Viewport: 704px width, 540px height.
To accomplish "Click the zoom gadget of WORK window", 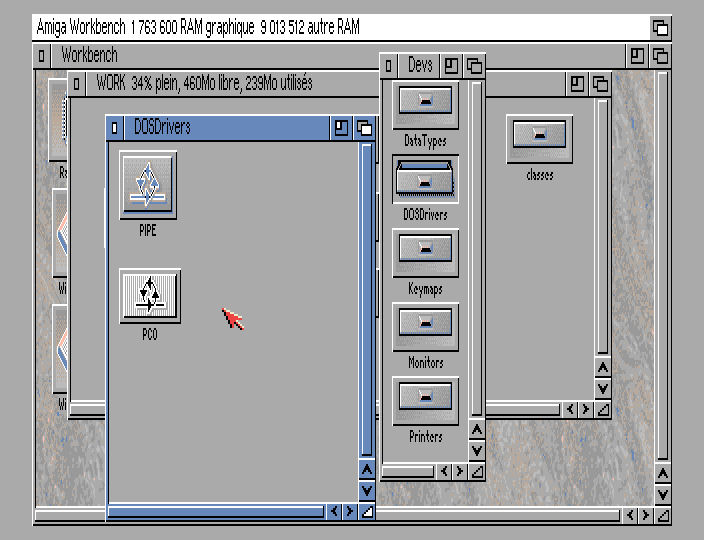I will tap(577, 83).
